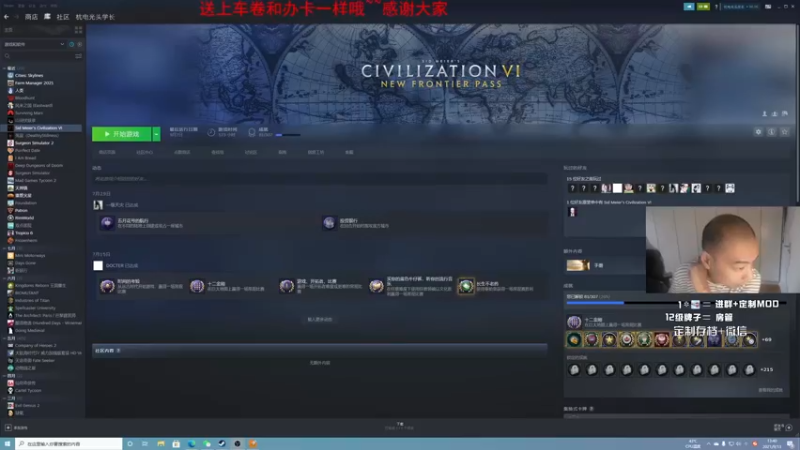Select I Am Bread in library
Viewport: 800px width, 450px height.
(26, 158)
